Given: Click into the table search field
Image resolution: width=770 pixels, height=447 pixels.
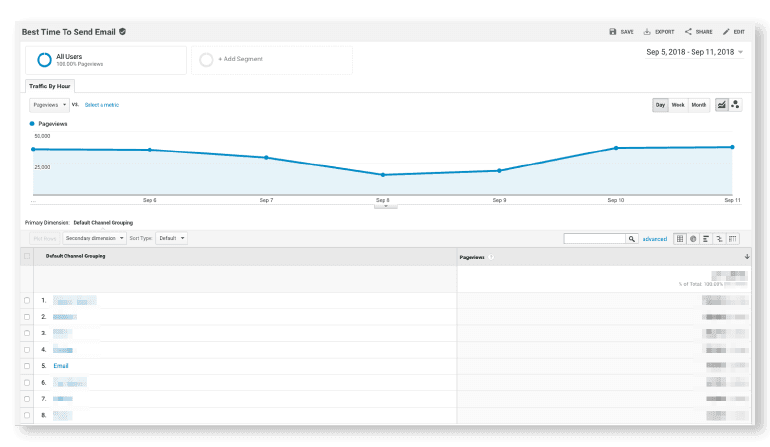Looking at the screenshot, I should pyautogui.click(x=594, y=239).
